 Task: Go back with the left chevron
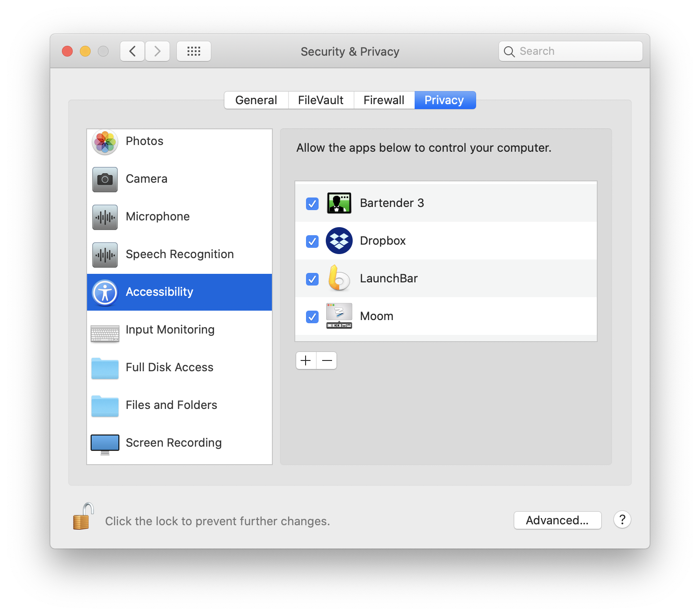coord(132,51)
